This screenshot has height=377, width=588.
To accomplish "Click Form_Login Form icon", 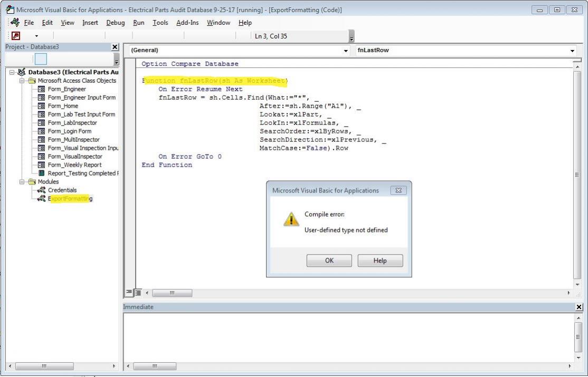I will [42, 131].
